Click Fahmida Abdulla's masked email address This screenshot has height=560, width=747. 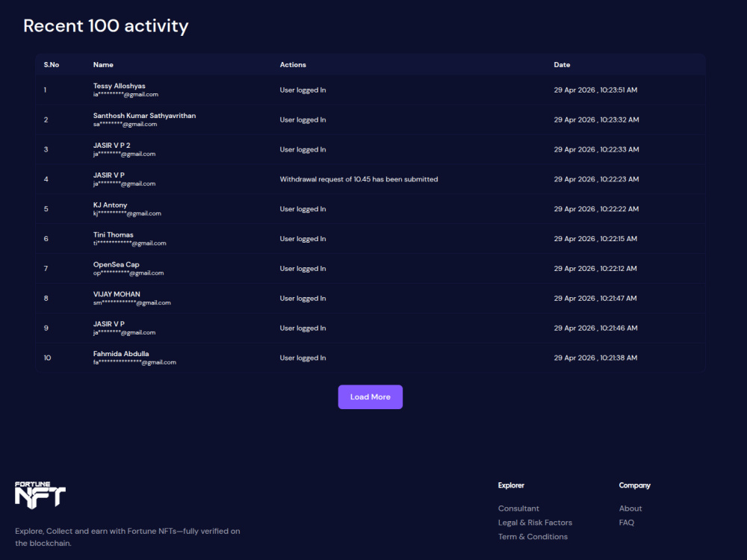134,362
